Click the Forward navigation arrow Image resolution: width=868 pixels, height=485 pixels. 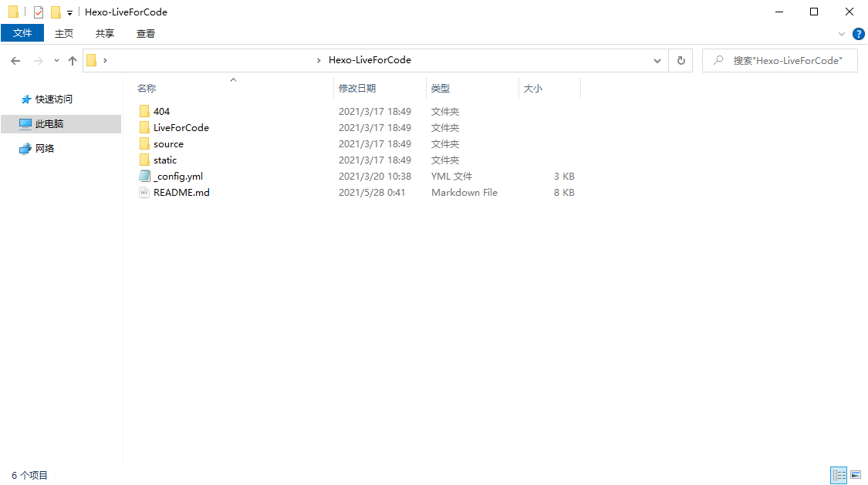click(39, 61)
